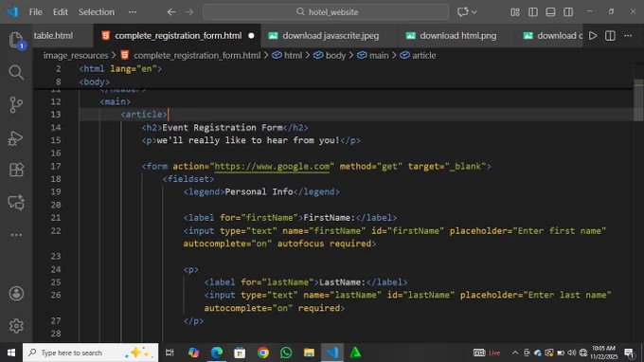Image resolution: width=644 pixels, height=362 pixels.
Task: Open Microsoft Store from taskbar
Action: 240,353
